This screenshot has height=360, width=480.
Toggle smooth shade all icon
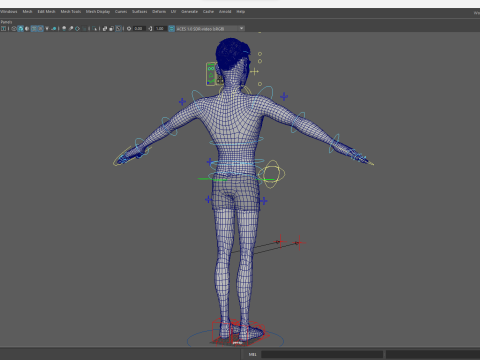[21, 29]
